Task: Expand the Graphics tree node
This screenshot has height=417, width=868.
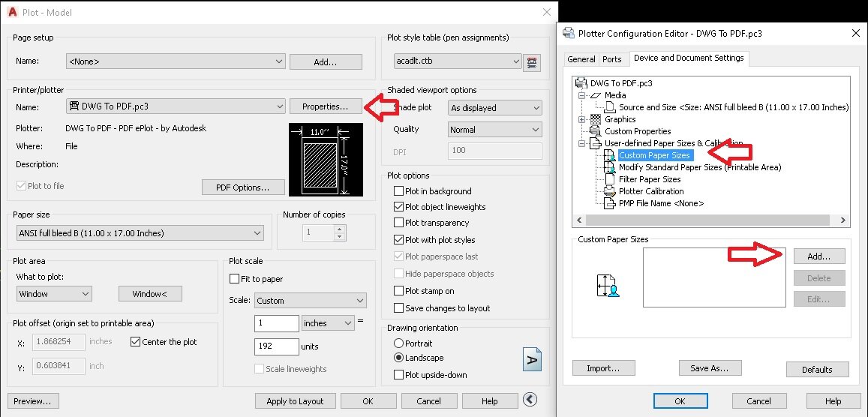Action: point(582,119)
